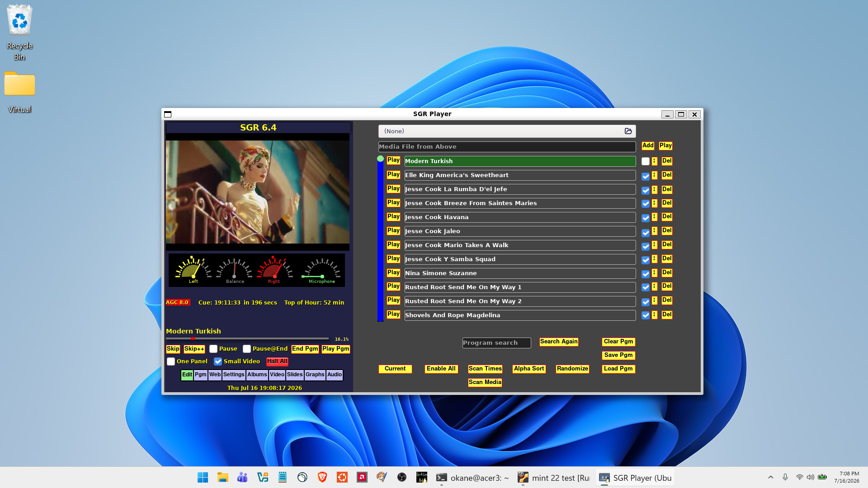This screenshot has width=868, height=488.
Task: Click the Media File from Above field
Action: click(x=507, y=147)
